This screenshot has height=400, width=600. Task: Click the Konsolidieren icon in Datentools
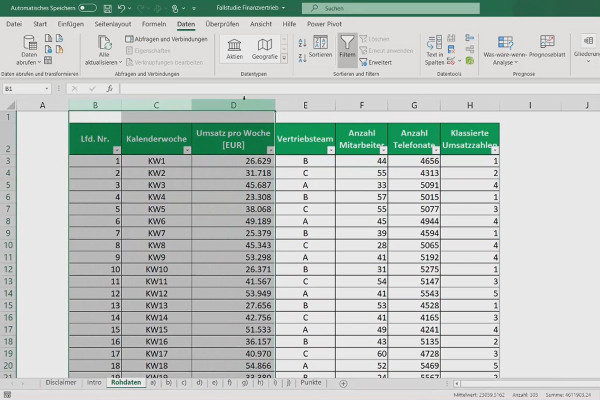click(x=470, y=38)
